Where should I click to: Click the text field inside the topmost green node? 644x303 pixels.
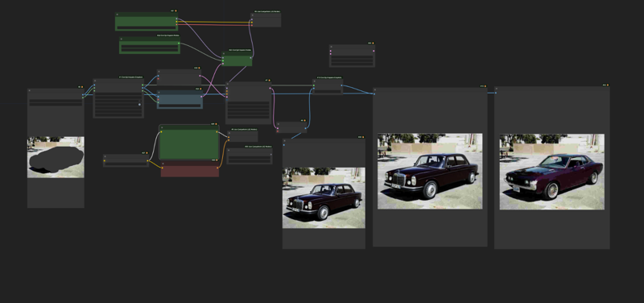(x=147, y=28)
